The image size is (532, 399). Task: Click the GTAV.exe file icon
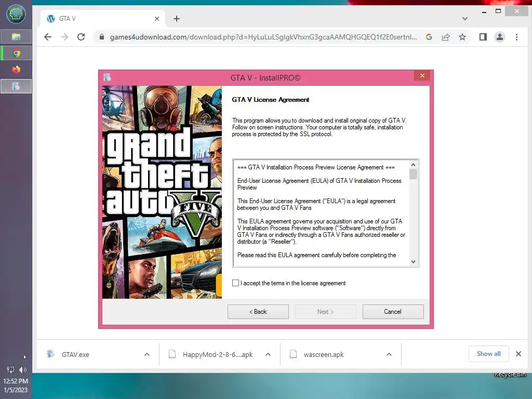[x=50, y=354]
